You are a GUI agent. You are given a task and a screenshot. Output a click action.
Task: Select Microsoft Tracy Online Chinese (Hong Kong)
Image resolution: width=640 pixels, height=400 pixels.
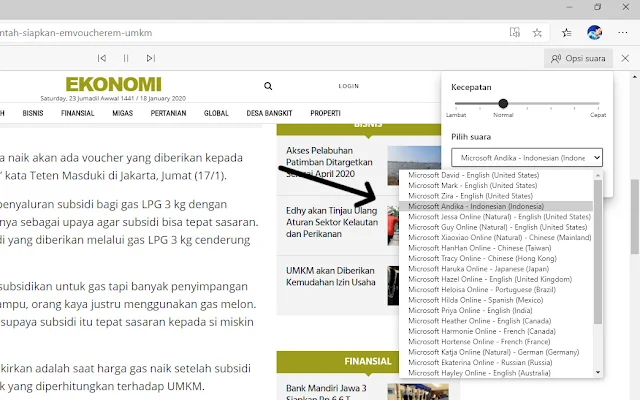click(x=496, y=258)
